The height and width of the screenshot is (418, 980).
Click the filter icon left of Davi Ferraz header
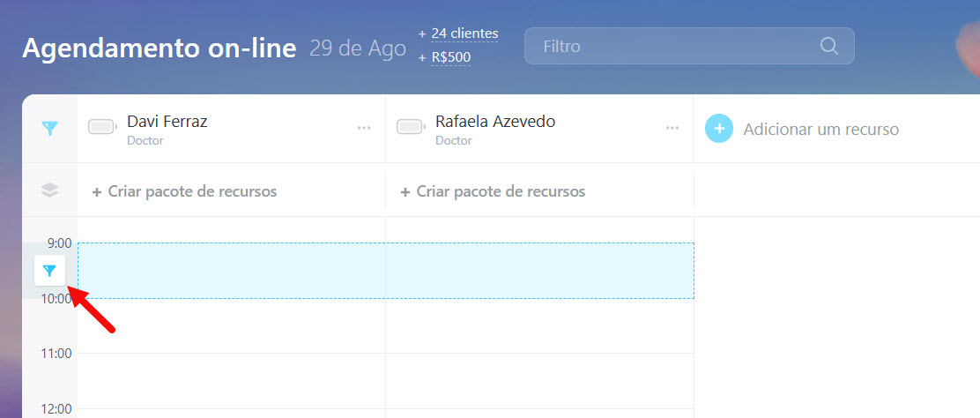[49, 129]
